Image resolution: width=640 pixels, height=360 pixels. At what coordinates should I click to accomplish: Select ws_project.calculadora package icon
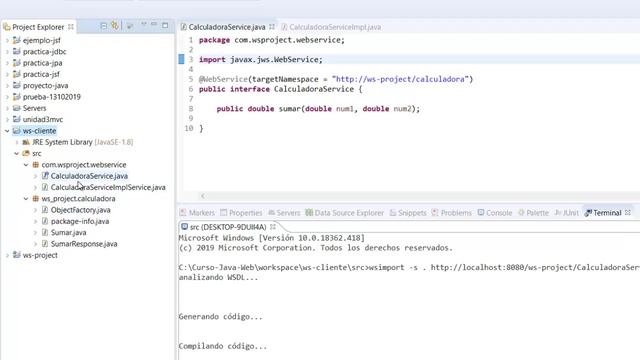pos(36,198)
